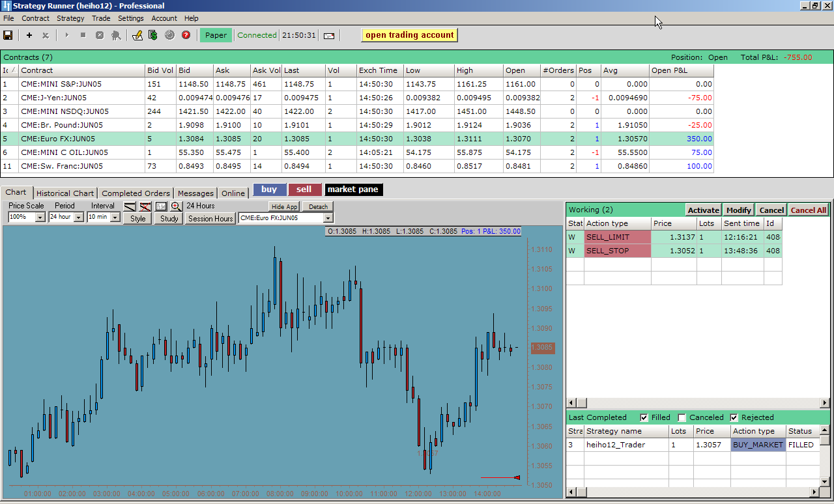Click the Hide App button
Screen dimensions: 834x504
coord(285,206)
